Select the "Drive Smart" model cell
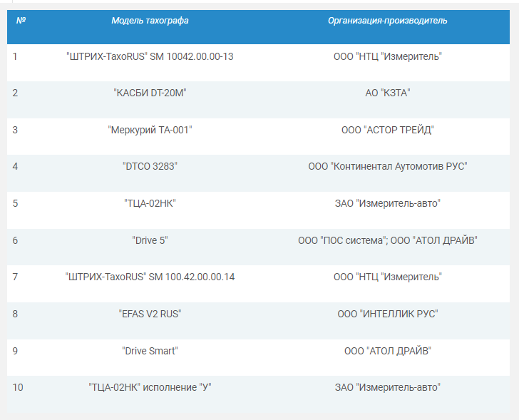The height and width of the screenshot is (420, 519). pyautogui.click(x=150, y=351)
